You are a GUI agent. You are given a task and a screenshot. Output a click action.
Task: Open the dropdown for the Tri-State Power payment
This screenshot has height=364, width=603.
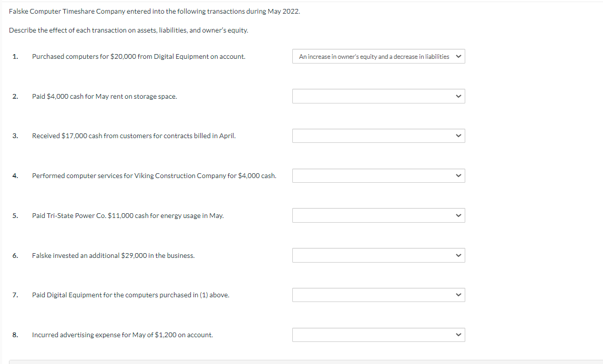pos(378,215)
